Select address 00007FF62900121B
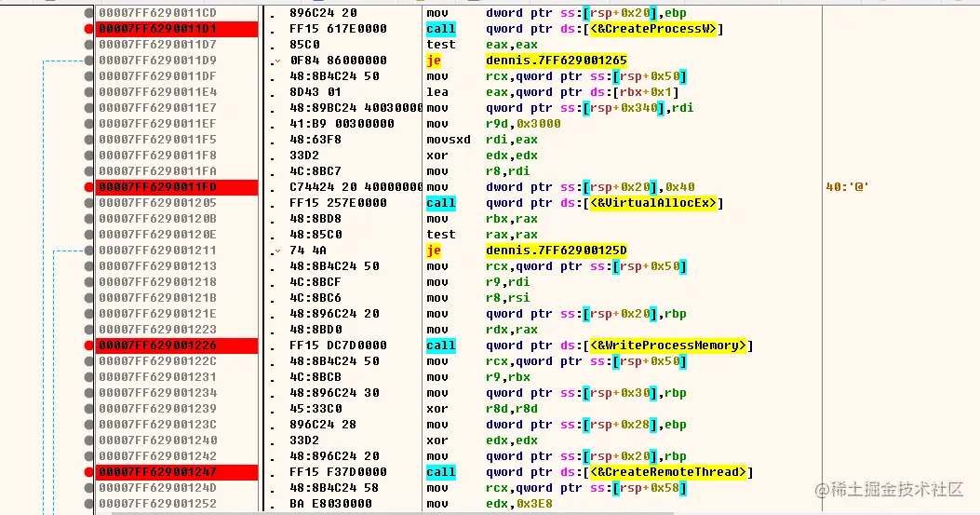Screen dimensions: 980x515 click(x=157, y=298)
